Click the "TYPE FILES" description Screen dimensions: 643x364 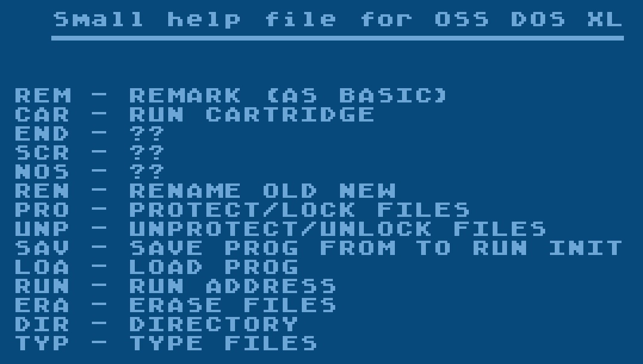coord(223,343)
